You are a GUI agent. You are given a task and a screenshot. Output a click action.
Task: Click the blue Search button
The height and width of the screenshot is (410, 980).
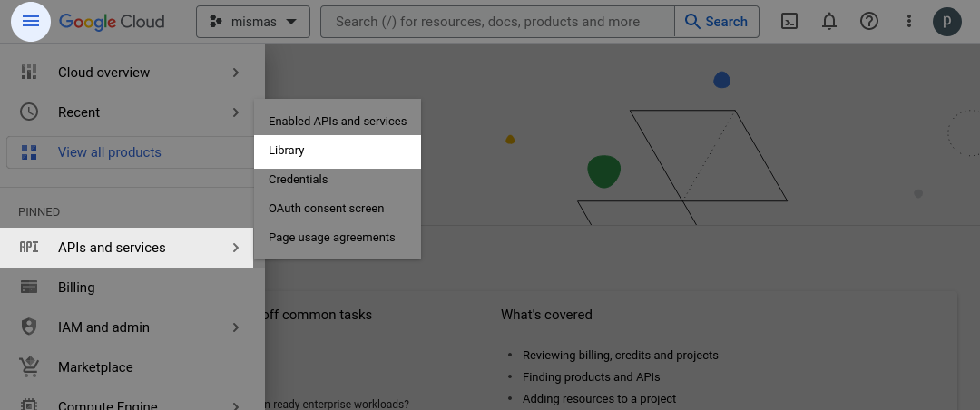point(717,22)
